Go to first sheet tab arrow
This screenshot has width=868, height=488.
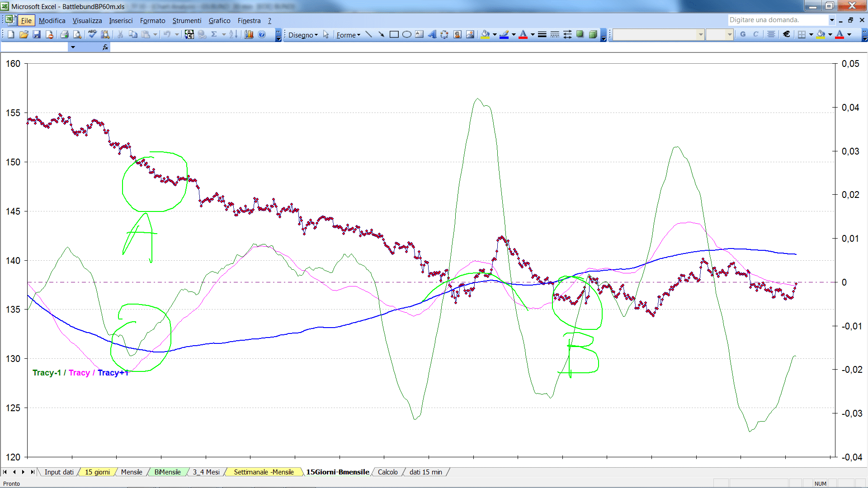(x=5, y=472)
